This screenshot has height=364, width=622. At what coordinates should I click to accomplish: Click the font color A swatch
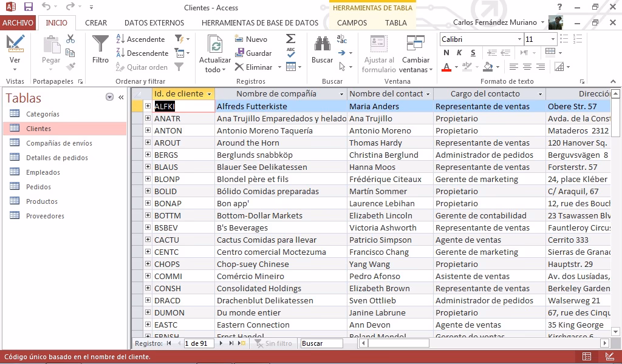pyautogui.click(x=446, y=67)
